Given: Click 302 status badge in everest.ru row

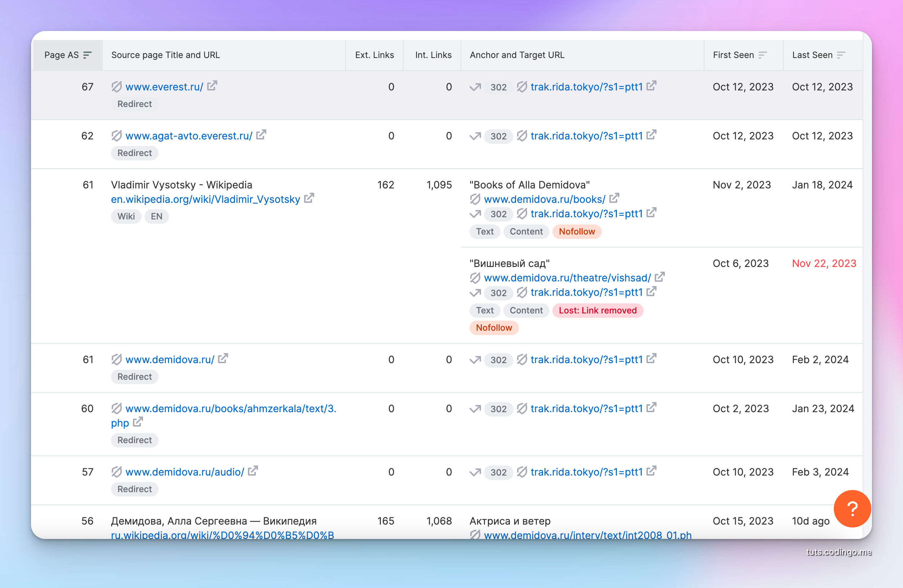Looking at the screenshot, I should [499, 87].
